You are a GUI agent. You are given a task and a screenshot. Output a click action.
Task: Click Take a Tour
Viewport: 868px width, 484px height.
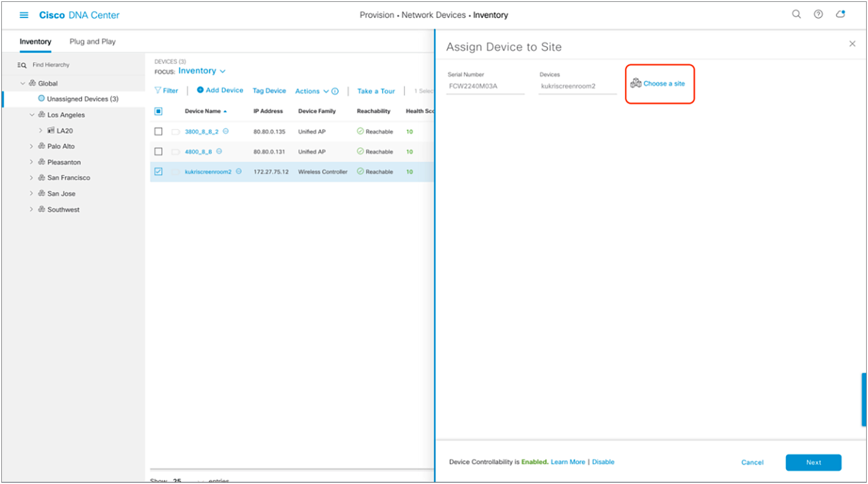click(x=376, y=91)
